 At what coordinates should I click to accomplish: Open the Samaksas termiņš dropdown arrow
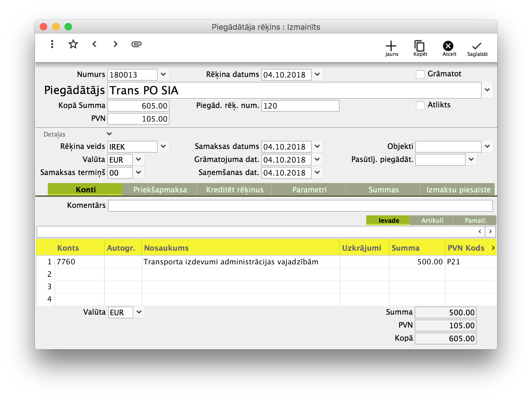pyautogui.click(x=138, y=173)
